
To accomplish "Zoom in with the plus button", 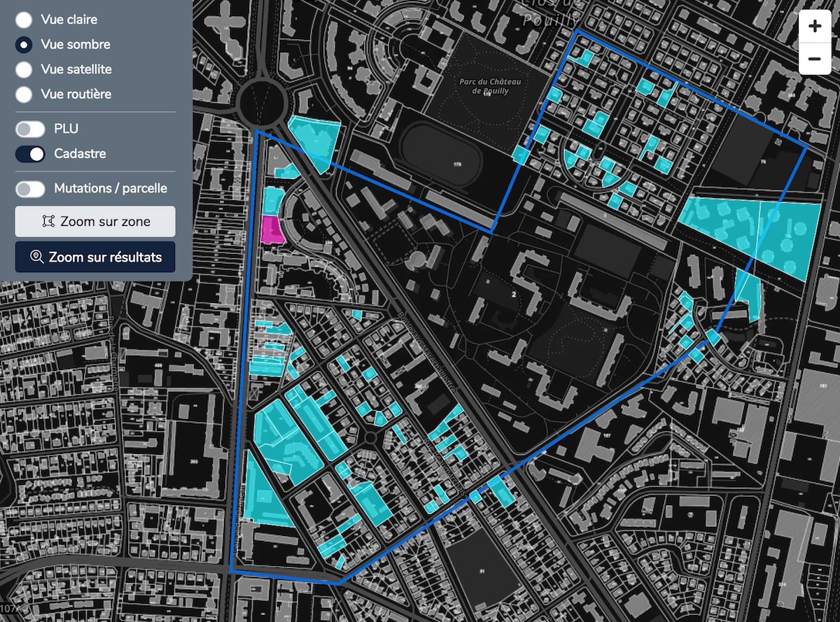I will pos(814,27).
